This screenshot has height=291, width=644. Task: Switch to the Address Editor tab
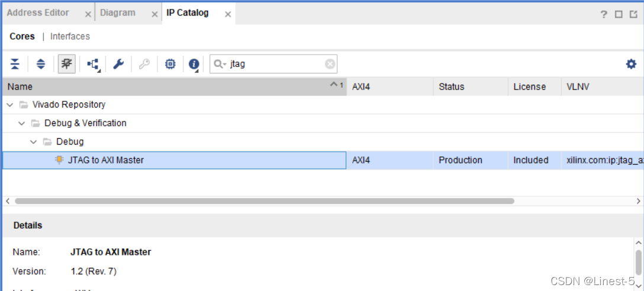(38, 12)
